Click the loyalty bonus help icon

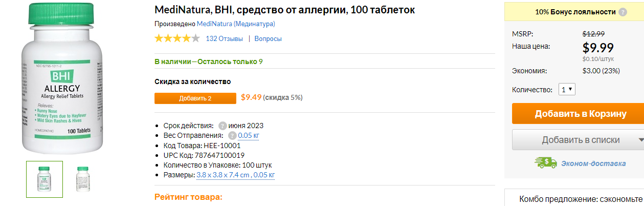pyautogui.click(x=623, y=12)
